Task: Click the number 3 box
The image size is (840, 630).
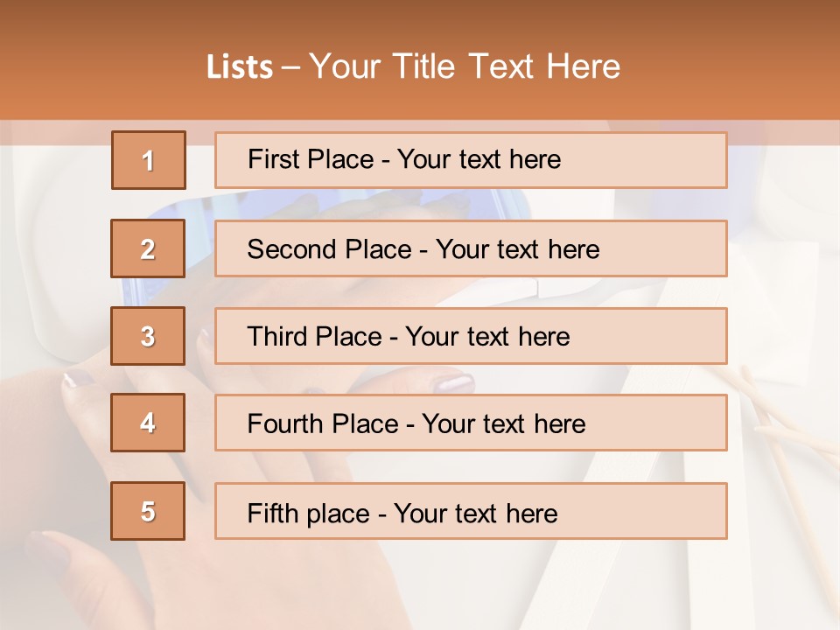Action: (x=148, y=336)
